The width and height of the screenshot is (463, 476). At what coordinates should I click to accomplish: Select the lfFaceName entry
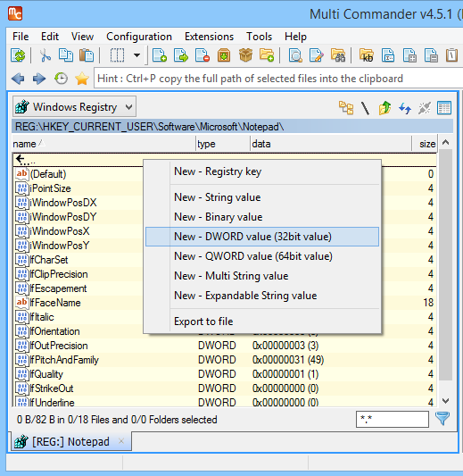(225, 303)
